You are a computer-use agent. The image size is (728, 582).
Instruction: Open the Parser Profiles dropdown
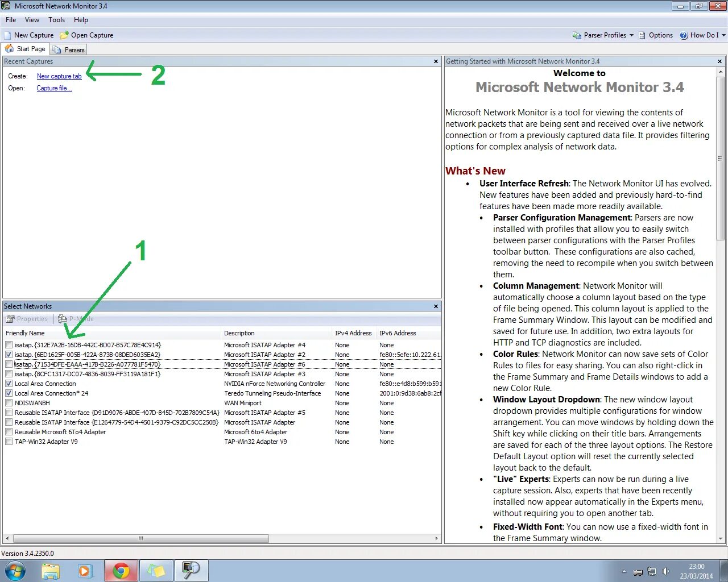pyautogui.click(x=603, y=35)
